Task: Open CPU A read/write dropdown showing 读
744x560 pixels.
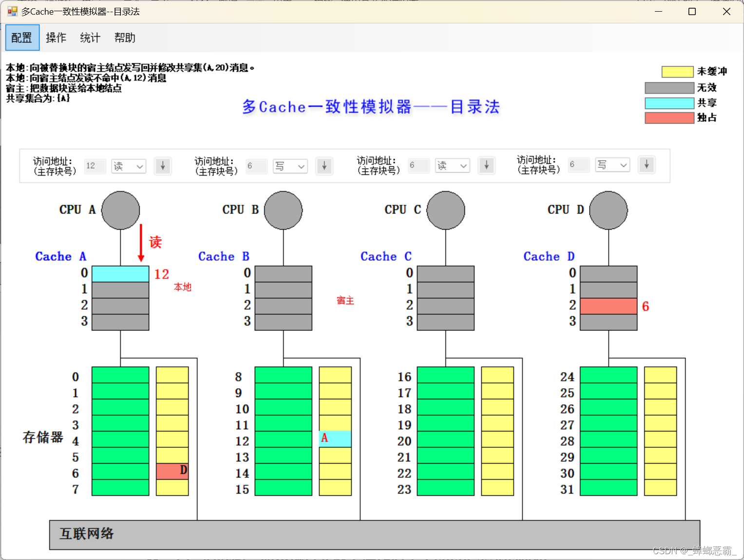Action: (x=129, y=166)
